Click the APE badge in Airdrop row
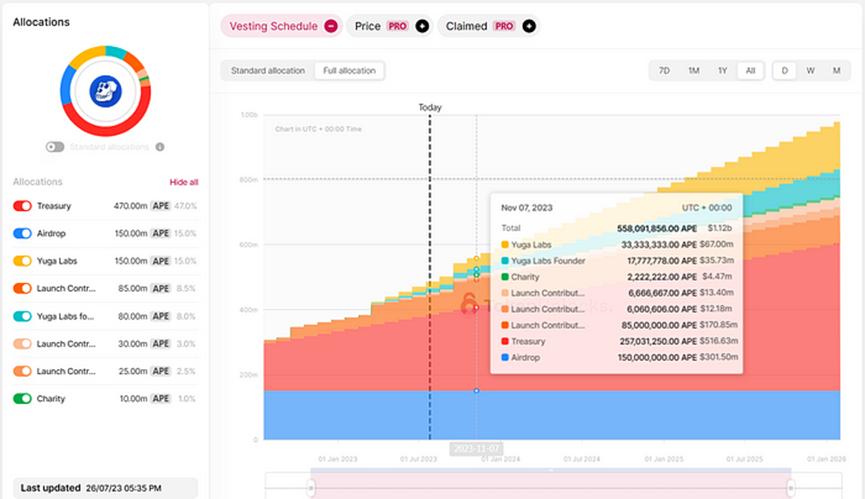This screenshot has width=865, height=499. (x=160, y=233)
